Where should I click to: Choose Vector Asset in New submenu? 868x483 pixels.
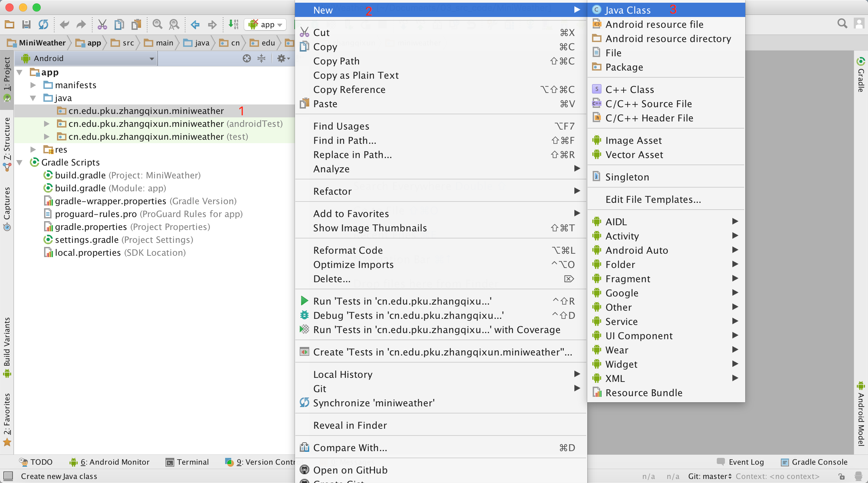tap(666, 155)
